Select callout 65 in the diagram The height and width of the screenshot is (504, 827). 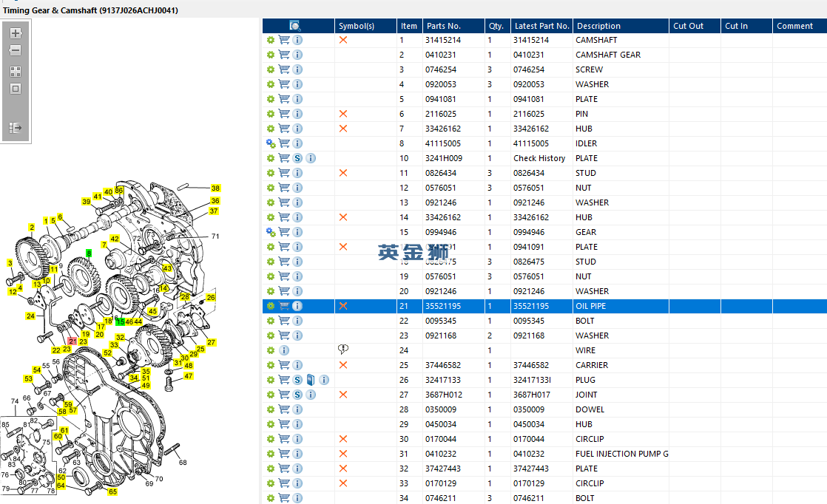pos(113,492)
